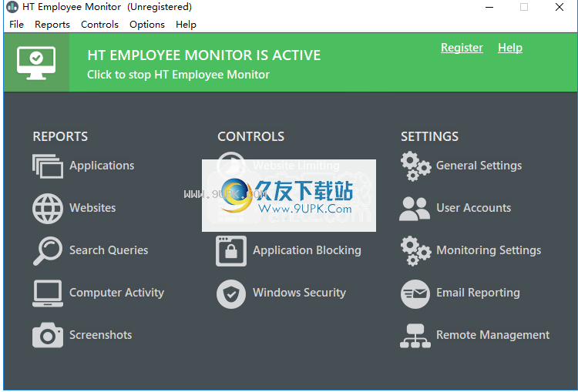Open Windows Security shield icon
The width and height of the screenshot is (578, 392).
pos(231,294)
